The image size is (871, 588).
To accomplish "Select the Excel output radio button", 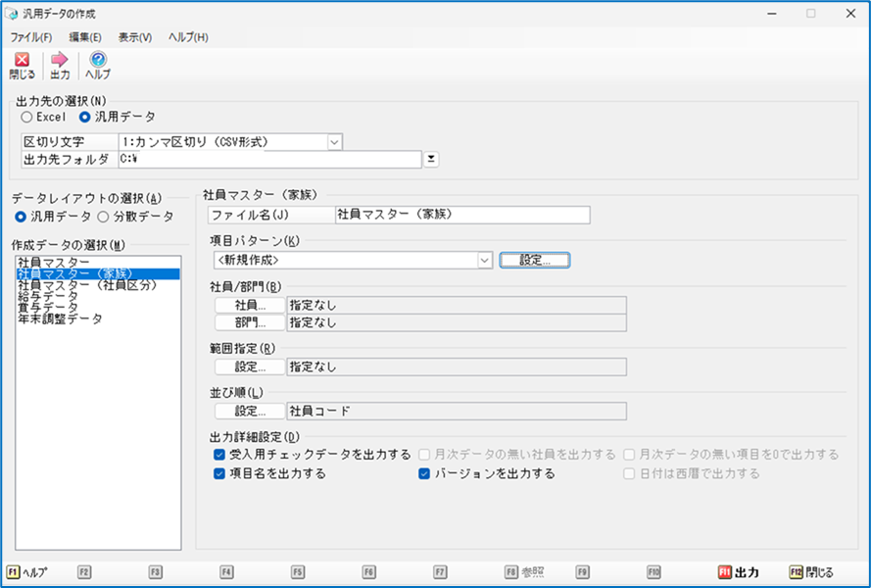I will click(26, 118).
